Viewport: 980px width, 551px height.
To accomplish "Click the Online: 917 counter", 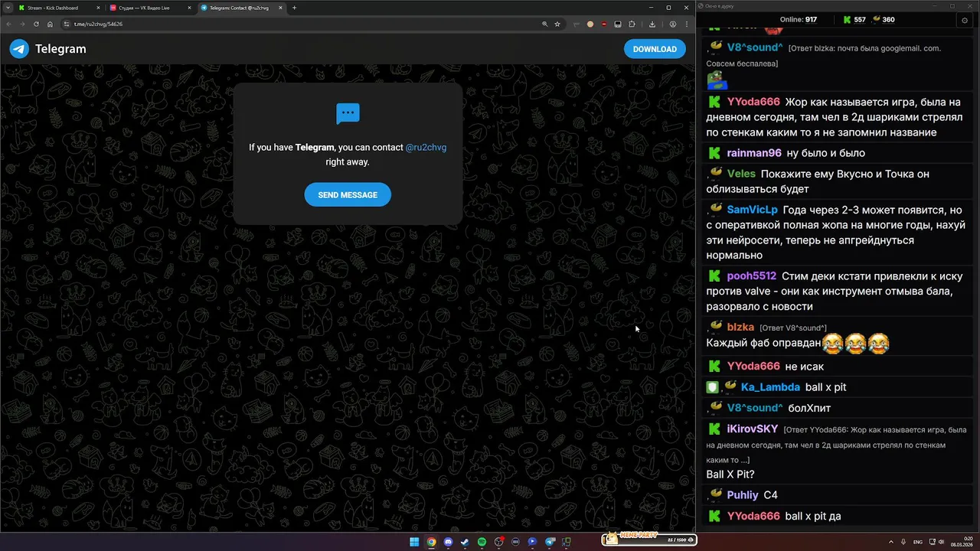I will [799, 20].
